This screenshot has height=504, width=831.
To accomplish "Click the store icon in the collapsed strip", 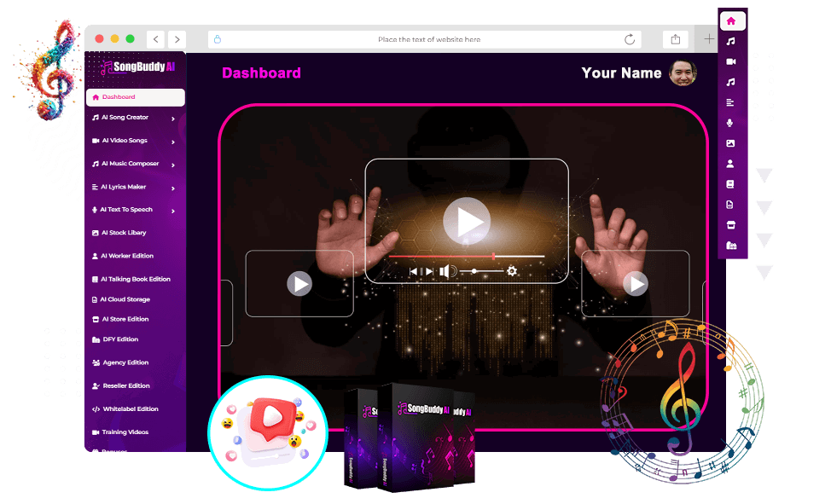I will pyautogui.click(x=730, y=225).
